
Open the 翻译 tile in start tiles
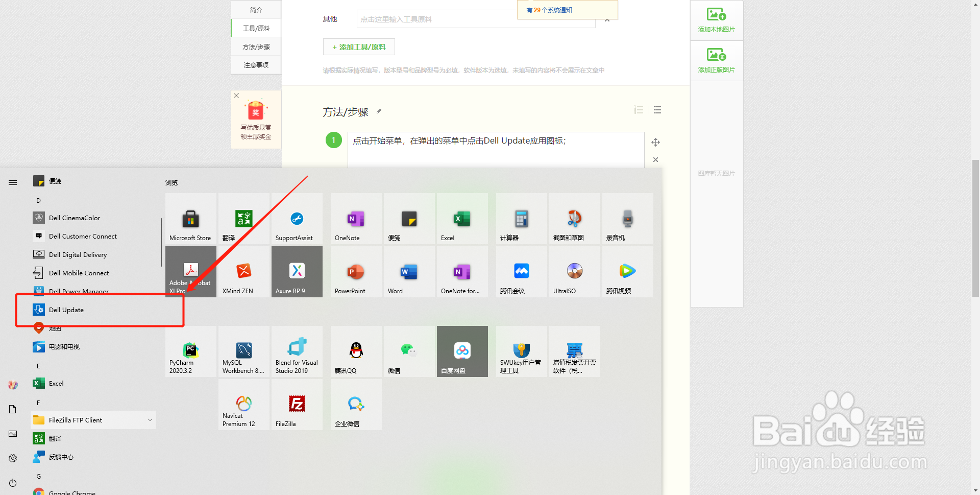point(244,219)
